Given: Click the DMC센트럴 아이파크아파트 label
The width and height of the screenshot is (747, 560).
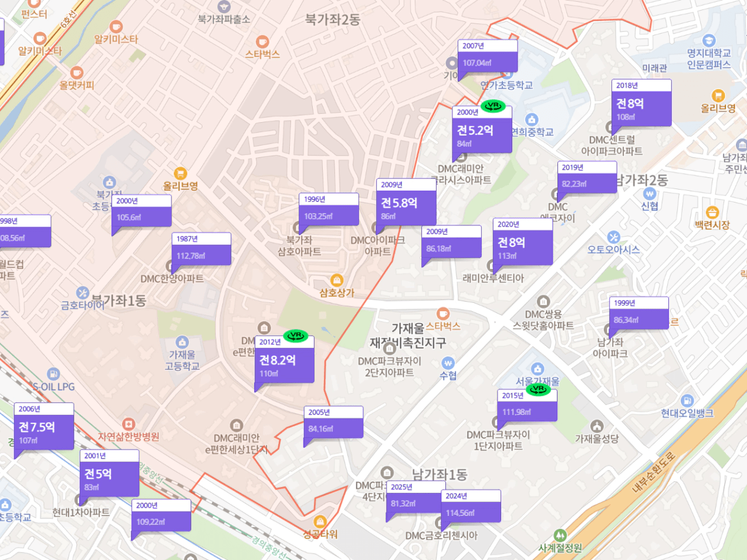Looking at the screenshot, I should click(x=612, y=145).
